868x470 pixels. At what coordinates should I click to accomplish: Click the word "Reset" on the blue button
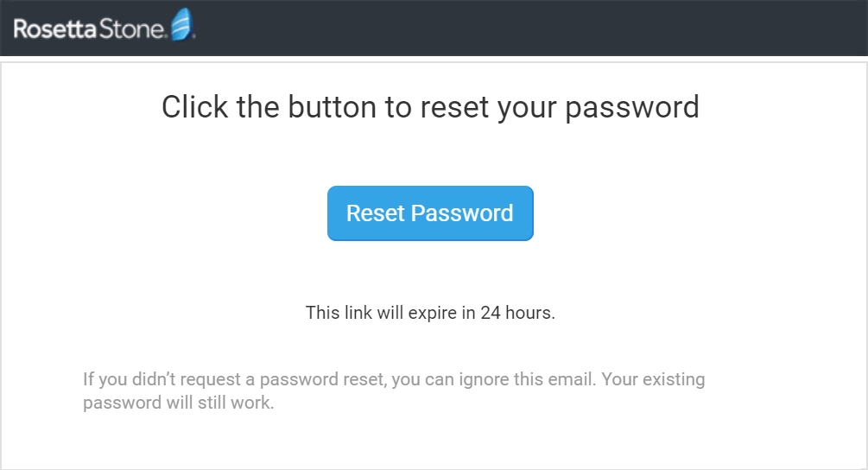(x=375, y=213)
